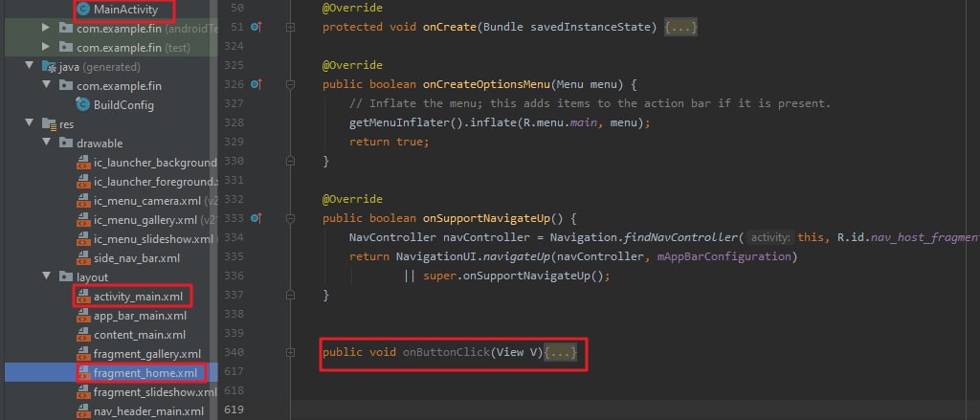
Task: Collapse com.example.fin under java (generated)
Action: 46,85
